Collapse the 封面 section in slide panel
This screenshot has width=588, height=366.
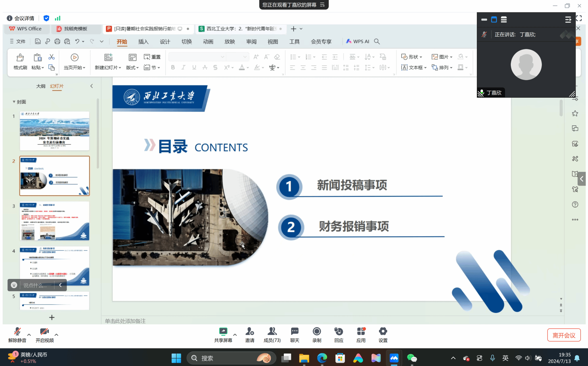[14, 102]
